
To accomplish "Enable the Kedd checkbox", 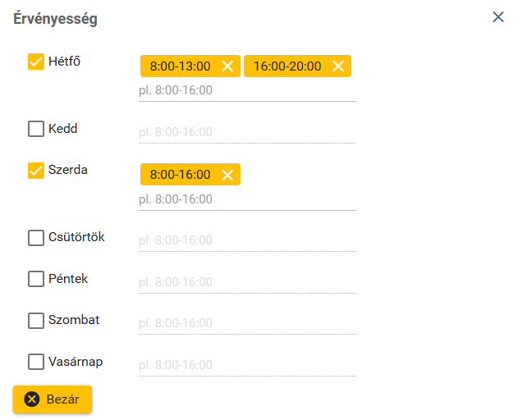I will pyautogui.click(x=36, y=129).
